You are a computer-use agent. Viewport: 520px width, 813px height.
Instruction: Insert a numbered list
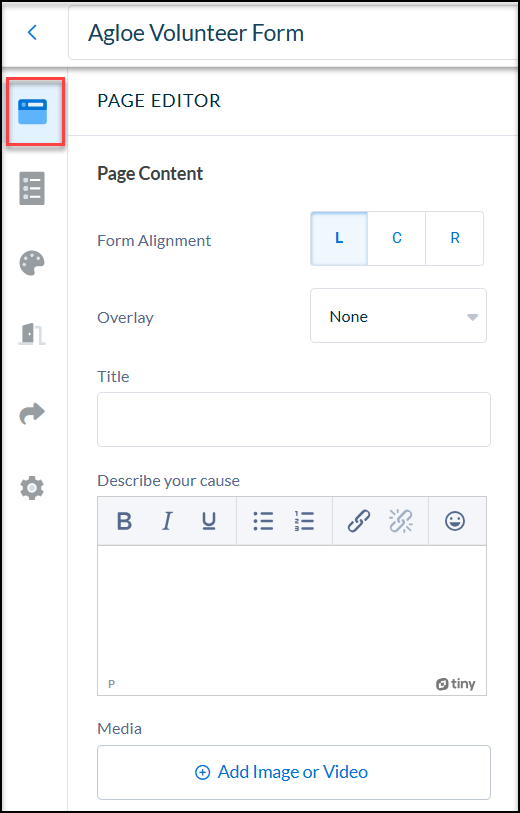click(x=304, y=521)
